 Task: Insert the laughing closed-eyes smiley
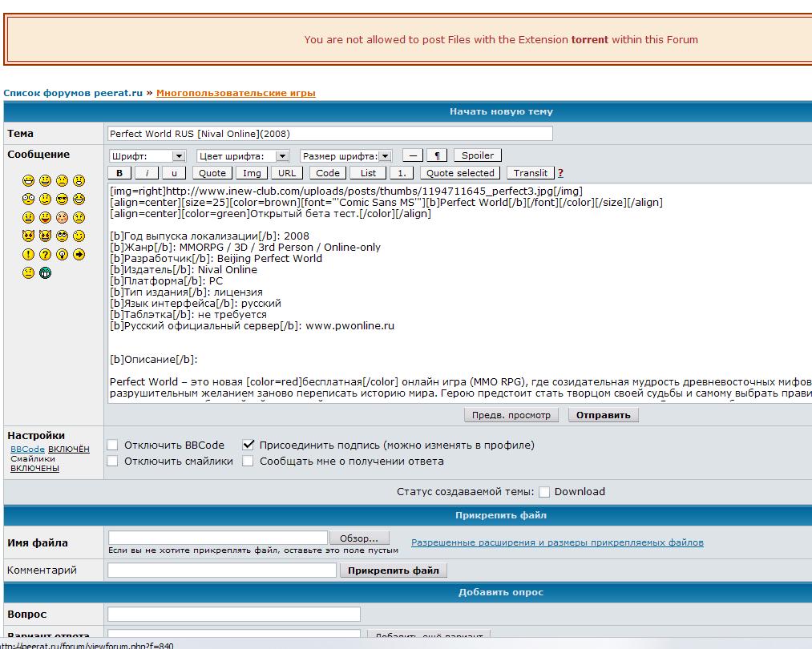(x=79, y=200)
